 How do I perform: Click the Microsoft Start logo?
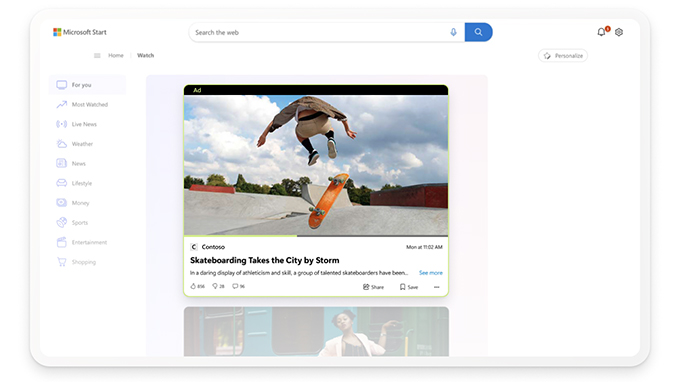(79, 32)
